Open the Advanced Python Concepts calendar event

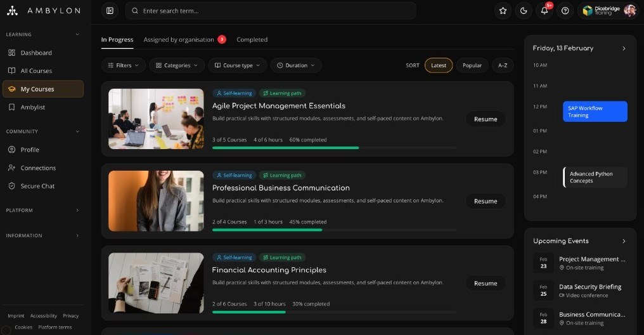click(x=595, y=177)
